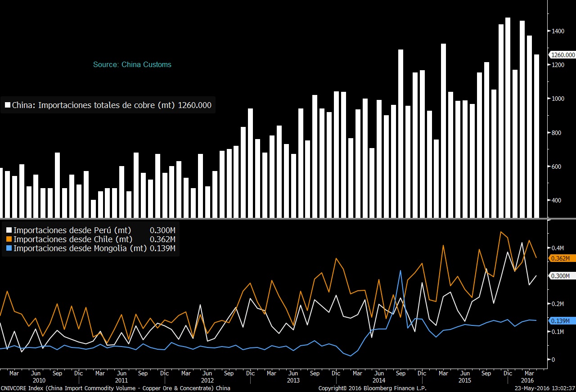Click the 2014 year label on time axis

click(x=379, y=380)
